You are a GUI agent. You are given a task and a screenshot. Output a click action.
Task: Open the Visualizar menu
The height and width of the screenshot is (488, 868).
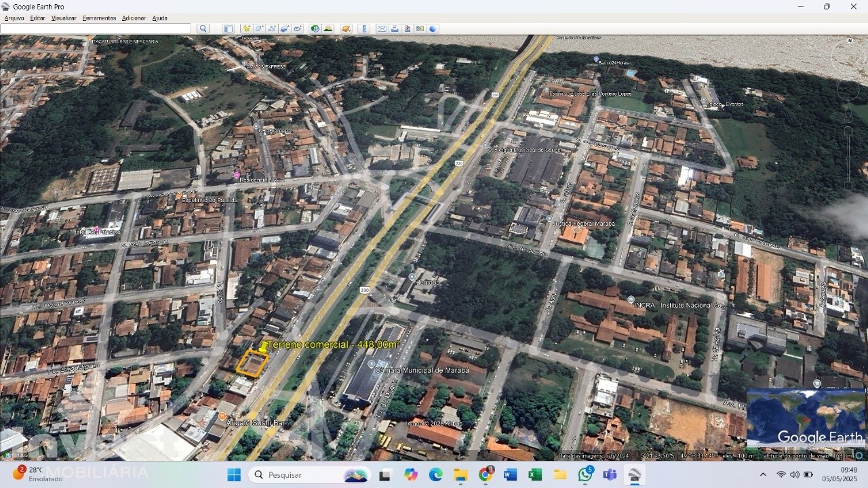click(x=64, y=18)
